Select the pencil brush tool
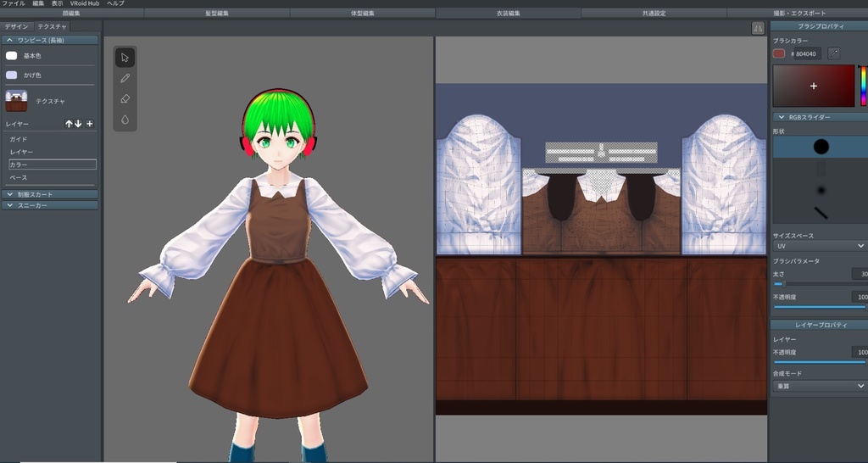Image resolution: width=868 pixels, height=463 pixels. 125,78
